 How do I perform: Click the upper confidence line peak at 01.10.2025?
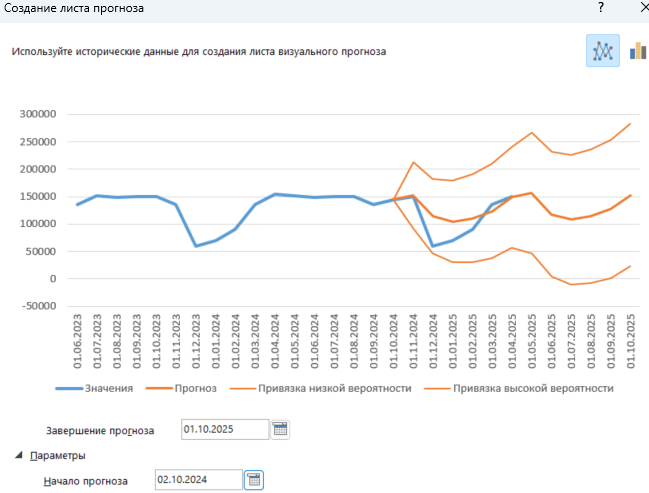pos(630,124)
